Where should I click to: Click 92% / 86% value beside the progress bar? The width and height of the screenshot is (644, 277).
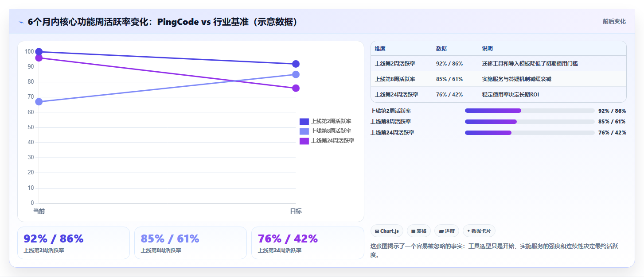coord(612,111)
